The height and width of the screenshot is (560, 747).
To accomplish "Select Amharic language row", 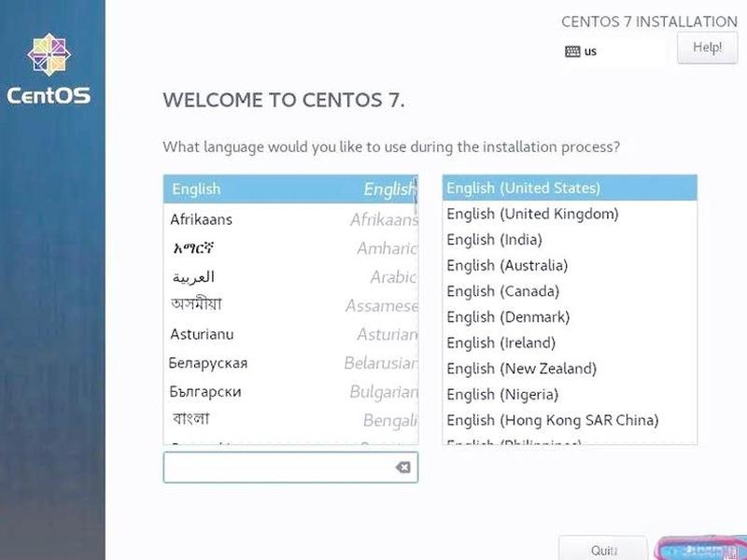I will coord(290,248).
